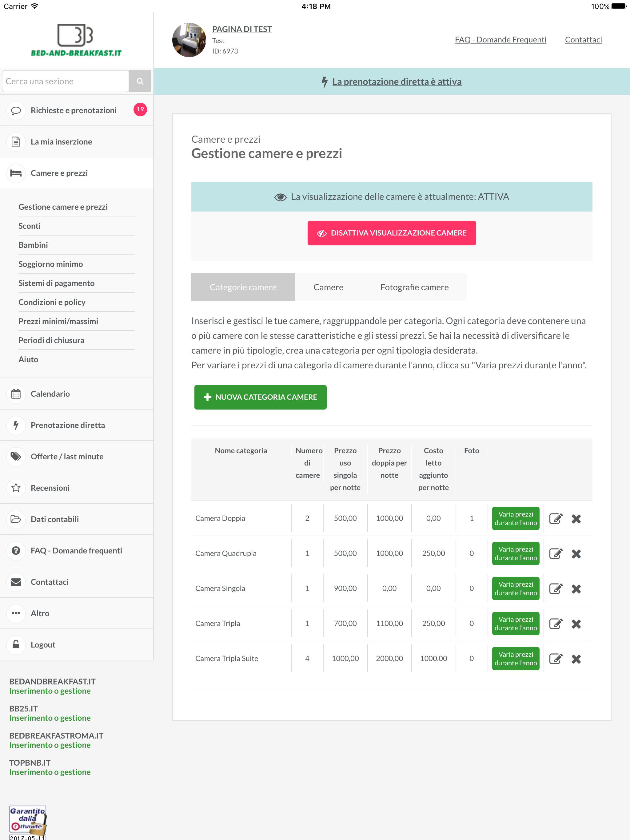Open FAQ - Domande Frequenti header link
Screen dimensions: 630x840
(x=500, y=39)
